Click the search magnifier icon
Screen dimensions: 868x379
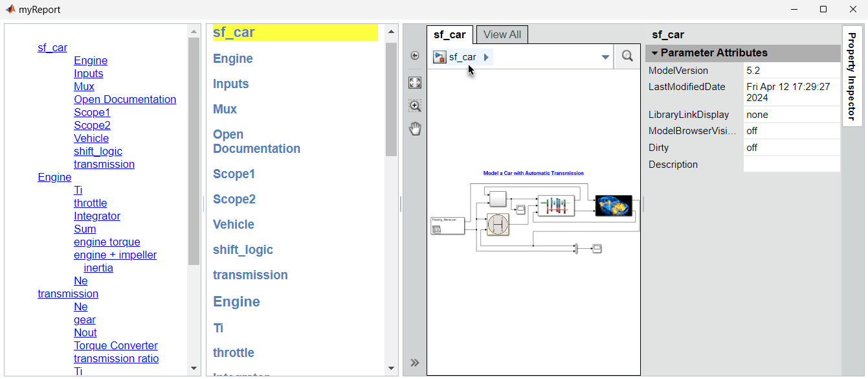click(x=627, y=57)
